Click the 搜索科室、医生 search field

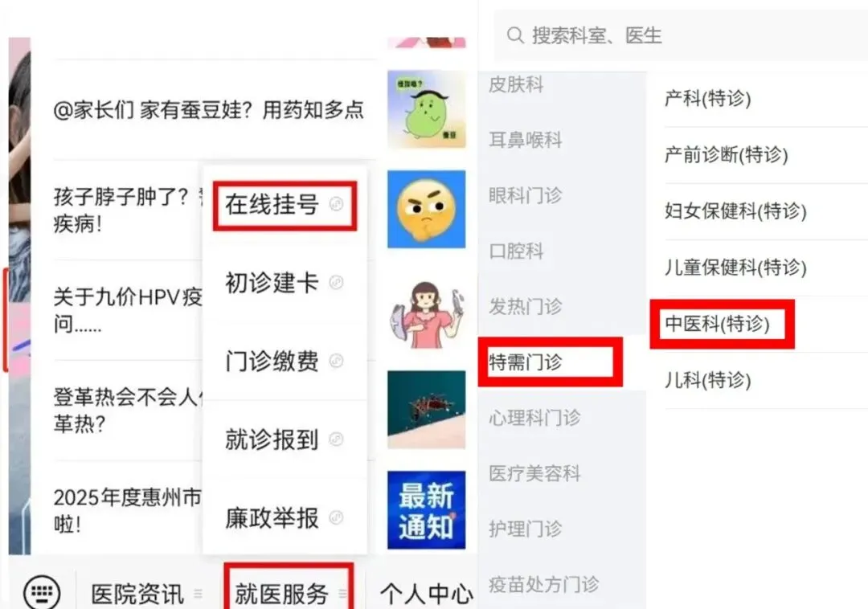(x=681, y=35)
